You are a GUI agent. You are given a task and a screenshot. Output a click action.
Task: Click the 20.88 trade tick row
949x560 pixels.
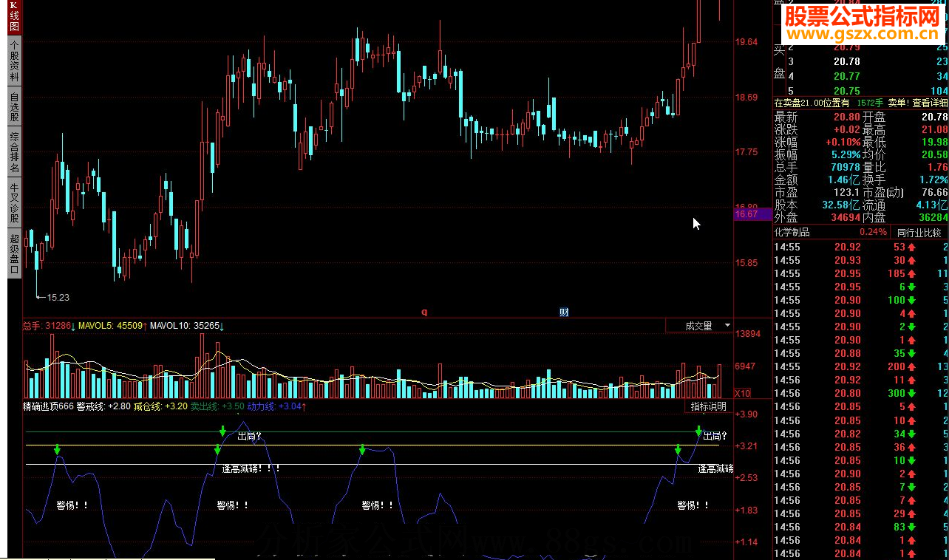(860, 353)
